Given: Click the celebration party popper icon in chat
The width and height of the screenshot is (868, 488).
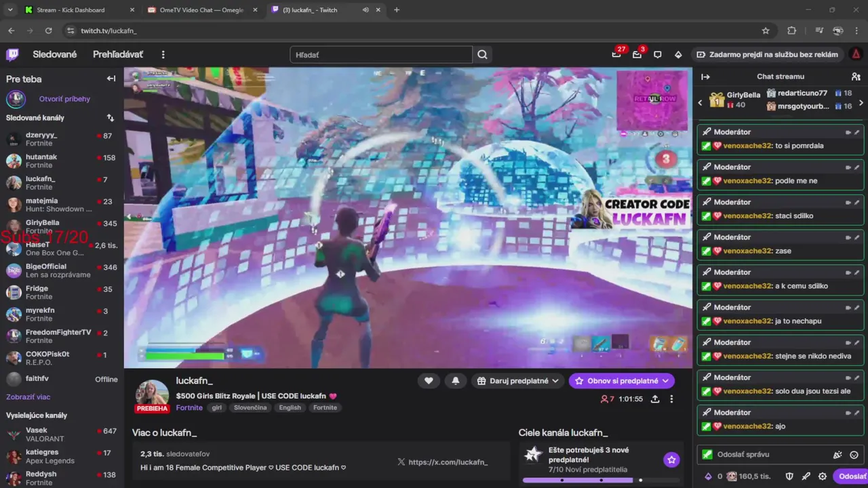Looking at the screenshot, I should pyautogui.click(x=838, y=455).
